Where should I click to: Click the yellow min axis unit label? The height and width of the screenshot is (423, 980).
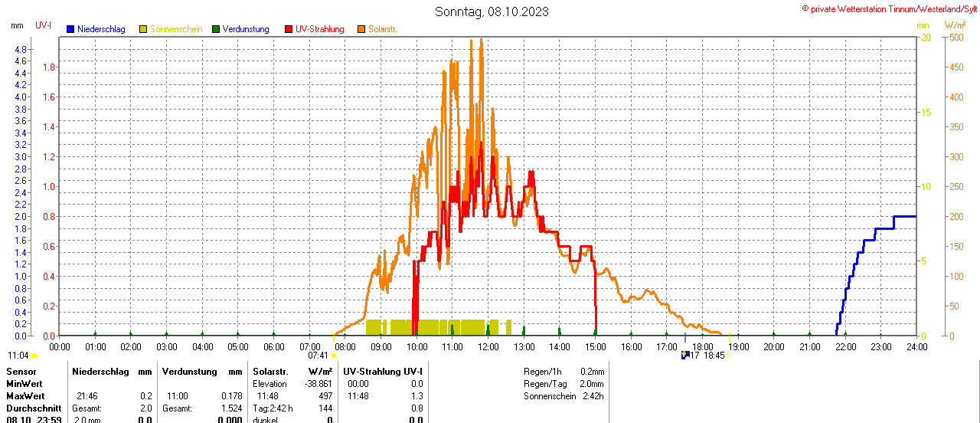pos(923,25)
